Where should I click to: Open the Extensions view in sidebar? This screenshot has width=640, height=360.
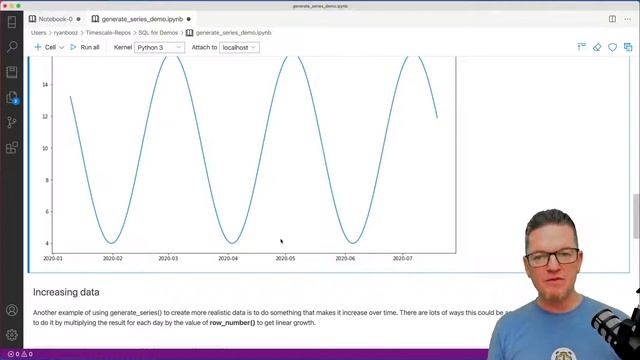(12, 147)
